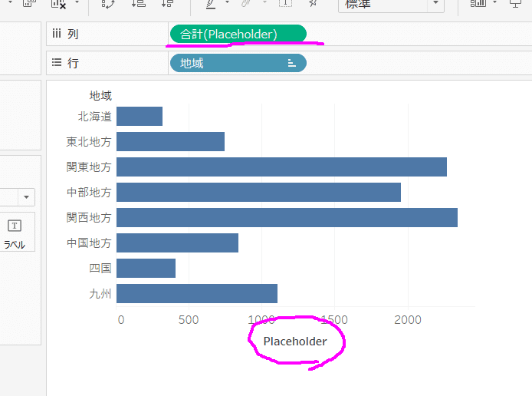Image resolution: width=532 pixels, height=396 pixels.
Task: Click the 0 axis tick label
Action: tap(121, 320)
